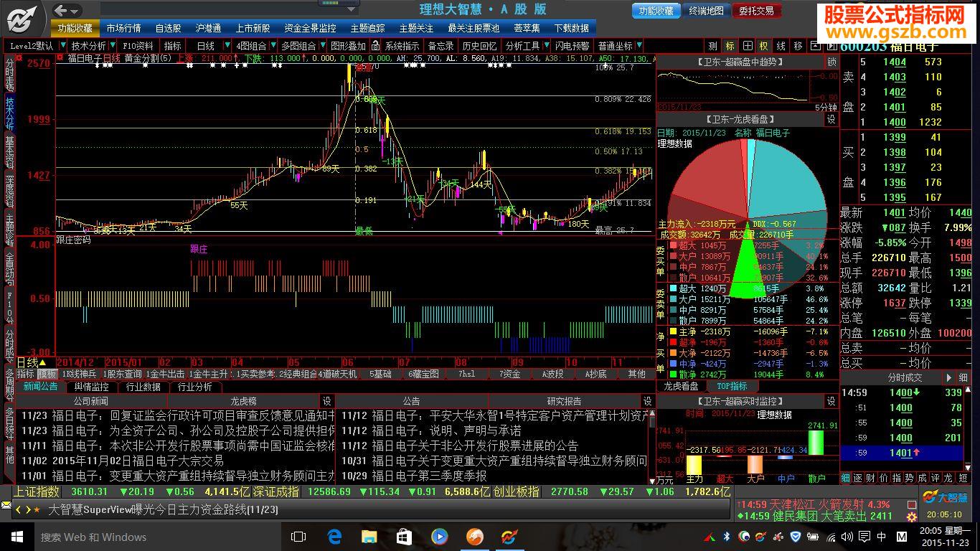
Task: Select the 技术分析 vertical side tab
Action: coord(9,113)
